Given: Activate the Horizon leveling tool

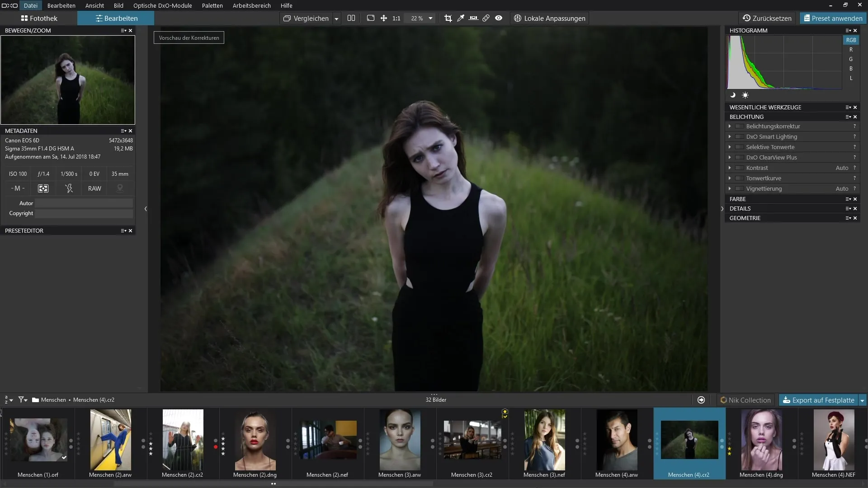Looking at the screenshot, I should pyautogui.click(x=473, y=18).
